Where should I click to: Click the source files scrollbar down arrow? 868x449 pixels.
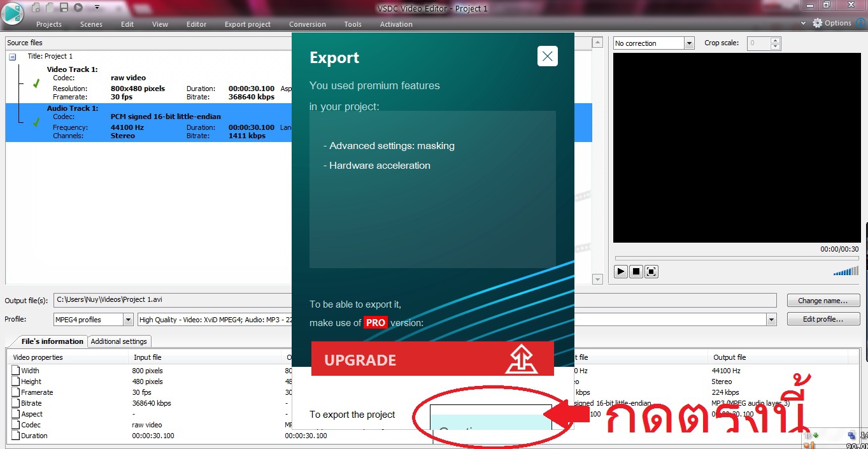click(x=597, y=279)
